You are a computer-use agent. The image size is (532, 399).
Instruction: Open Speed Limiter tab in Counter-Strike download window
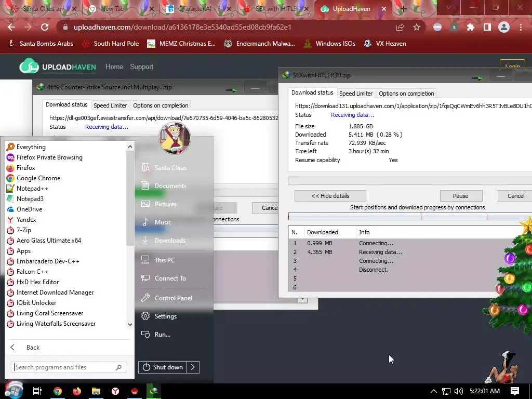pyautogui.click(x=110, y=105)
